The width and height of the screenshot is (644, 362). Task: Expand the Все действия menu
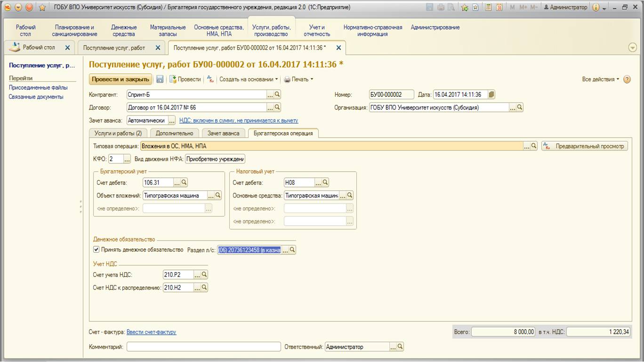click(x=601, y=79)
